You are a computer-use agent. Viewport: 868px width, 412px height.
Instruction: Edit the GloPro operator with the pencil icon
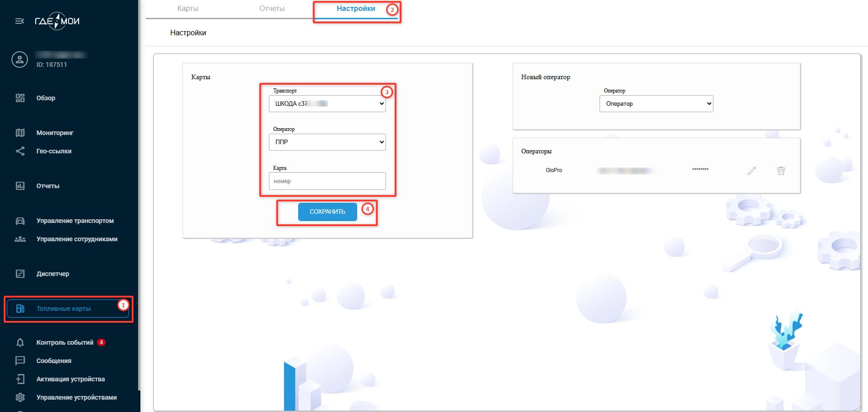pos(751,171)
